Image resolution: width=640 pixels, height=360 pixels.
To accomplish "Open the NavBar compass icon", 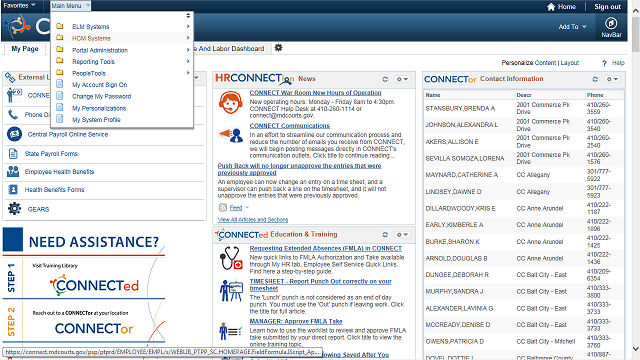I will tap(611, 23).
